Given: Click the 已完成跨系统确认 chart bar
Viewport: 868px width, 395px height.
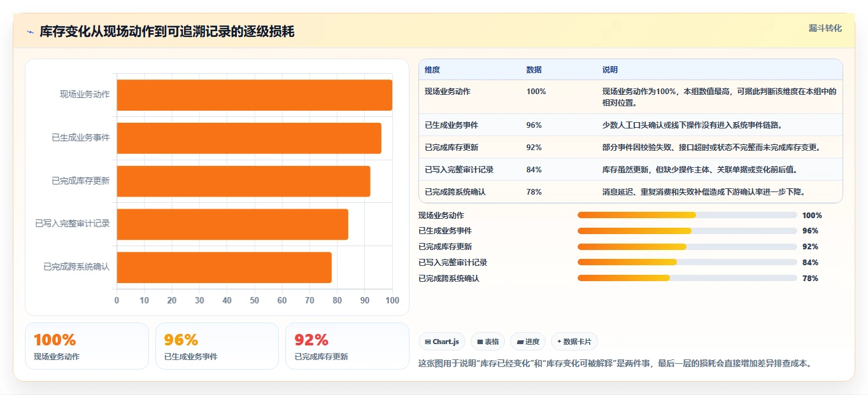Looking at the screenshot, I should click(x=224, y=267).
